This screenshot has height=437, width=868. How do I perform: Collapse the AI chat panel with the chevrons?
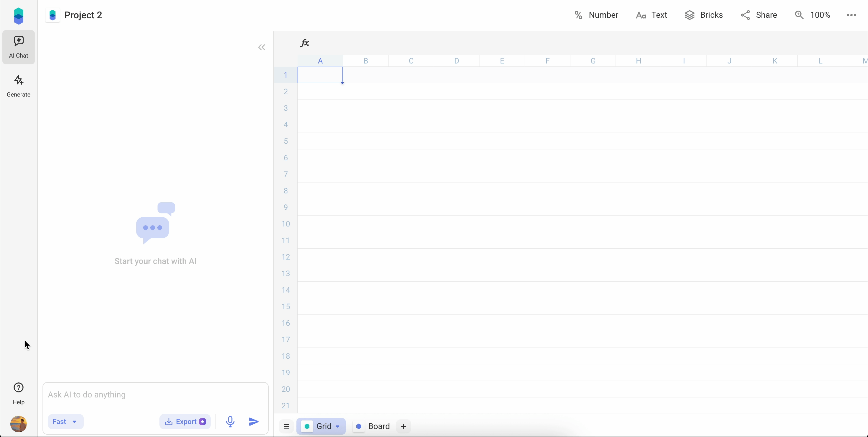point(262,47)
